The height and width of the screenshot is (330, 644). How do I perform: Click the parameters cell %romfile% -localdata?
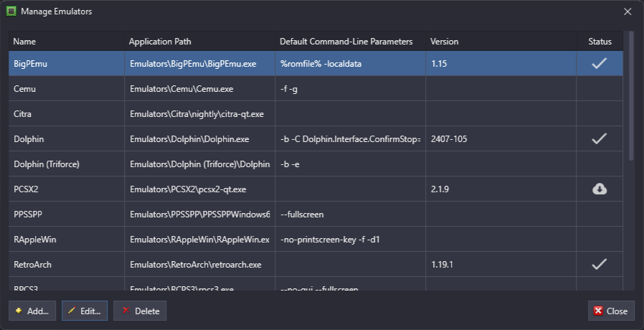[351, 64]
